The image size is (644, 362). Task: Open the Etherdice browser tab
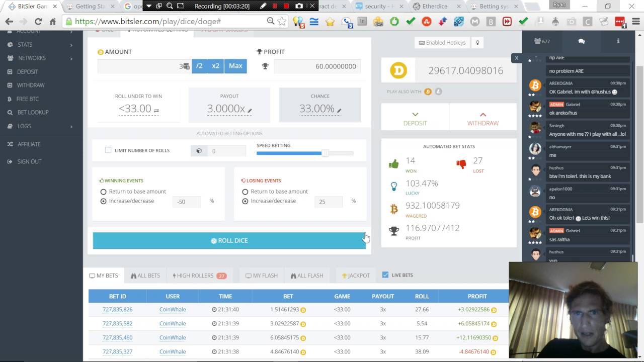[x=435, y=7]
